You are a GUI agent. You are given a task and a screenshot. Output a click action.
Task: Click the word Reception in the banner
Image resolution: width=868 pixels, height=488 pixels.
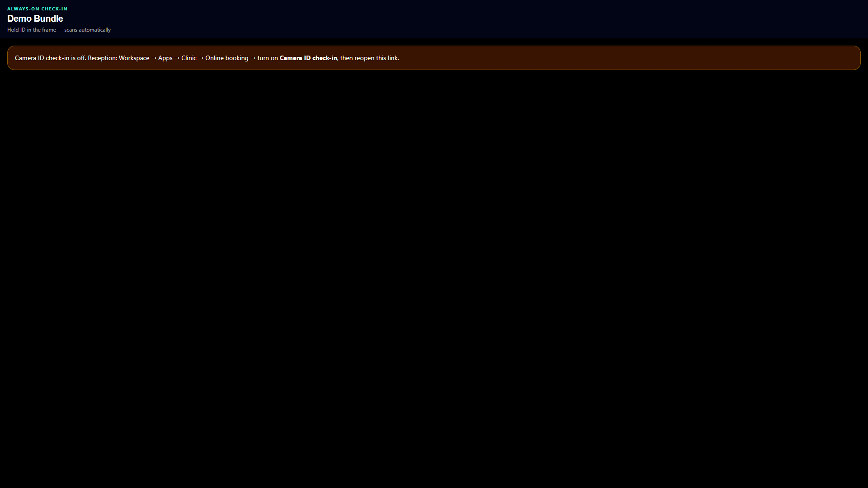pos(102,58)
